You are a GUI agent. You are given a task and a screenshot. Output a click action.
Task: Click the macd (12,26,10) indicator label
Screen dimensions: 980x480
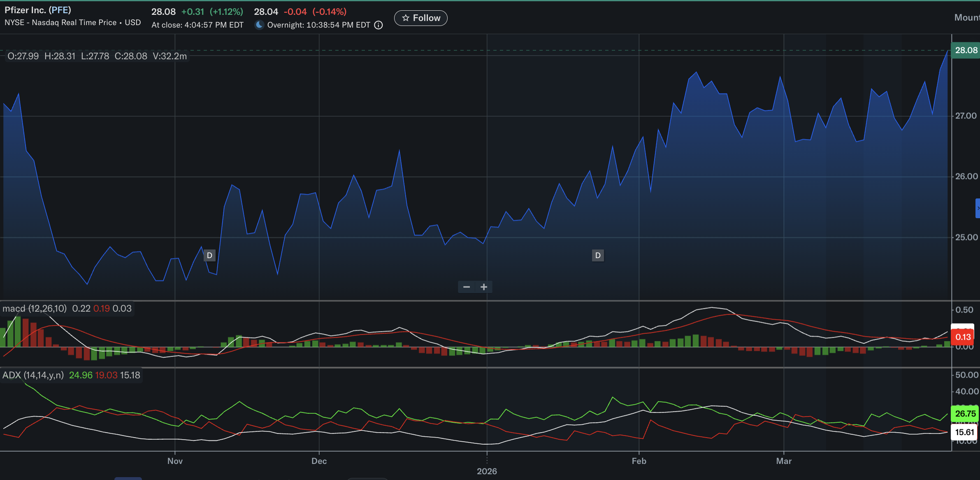(35, 308)
